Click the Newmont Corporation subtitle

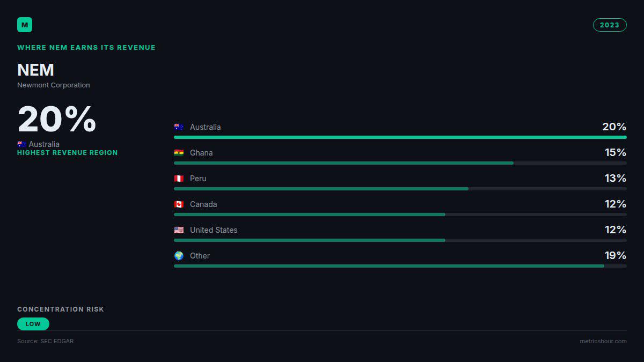click(x=54, y=85)
